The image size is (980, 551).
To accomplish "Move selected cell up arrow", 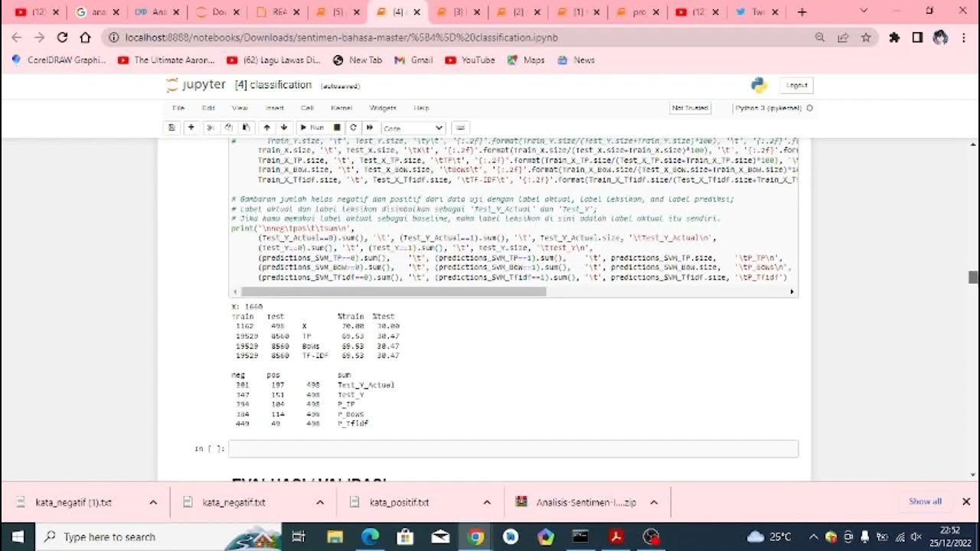I will tap(266, 128).
